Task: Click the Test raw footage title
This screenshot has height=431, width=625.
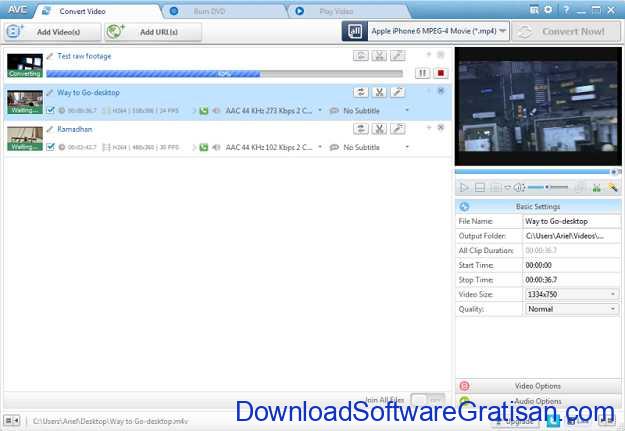Action: tap(84, 56)
